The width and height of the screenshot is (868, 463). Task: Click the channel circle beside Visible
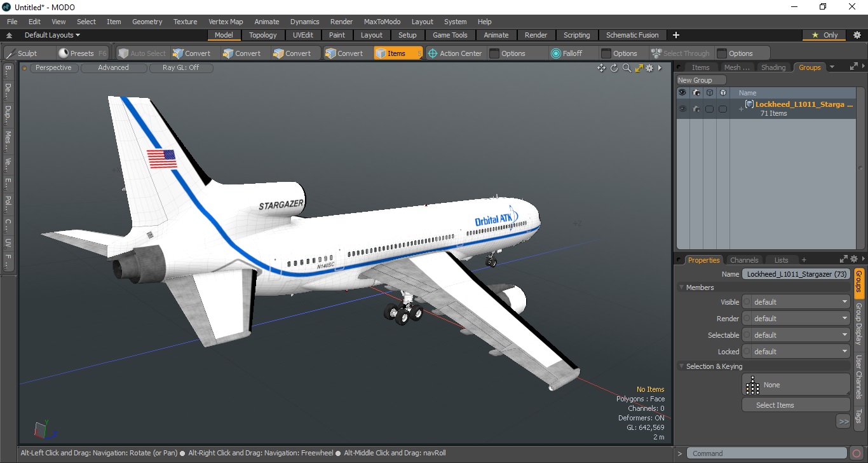coord(747,302)
